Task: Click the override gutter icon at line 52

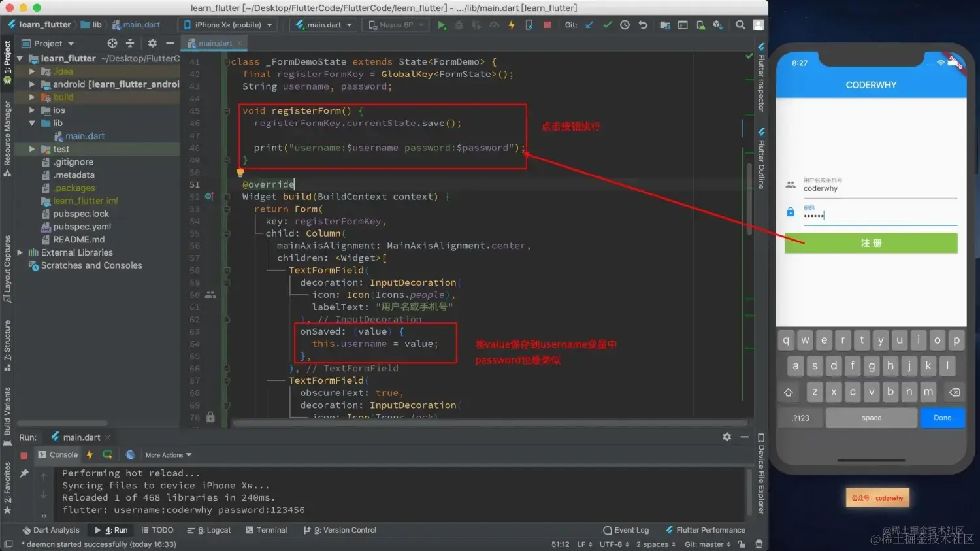Action: (x=209, y=196)
